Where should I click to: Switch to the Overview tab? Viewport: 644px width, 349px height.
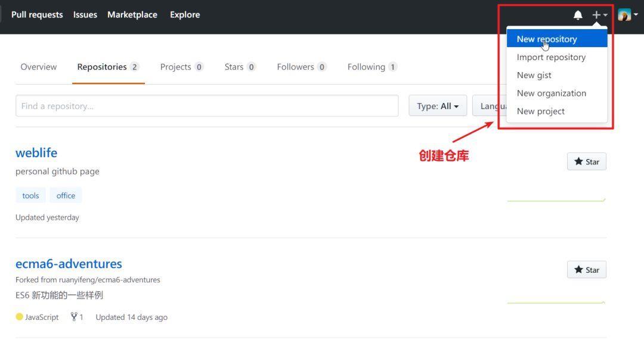[39, 67]
